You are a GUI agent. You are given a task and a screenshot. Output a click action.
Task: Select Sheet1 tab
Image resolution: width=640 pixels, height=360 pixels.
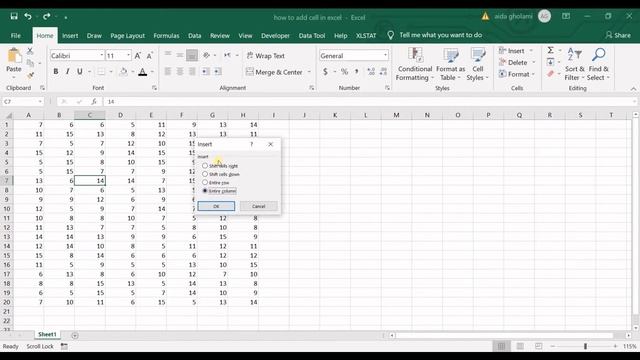(47, 334)
